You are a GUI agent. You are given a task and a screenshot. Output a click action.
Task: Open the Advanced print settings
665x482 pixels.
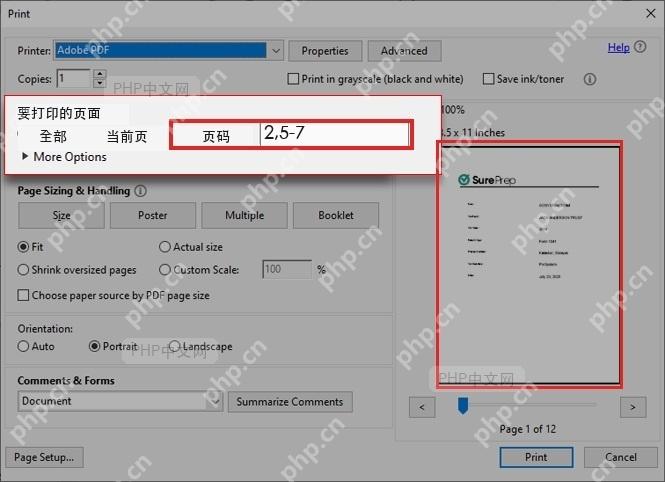point(404,51)
